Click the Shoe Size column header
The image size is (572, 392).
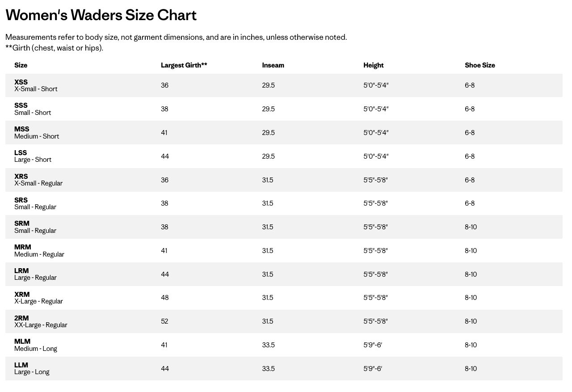click(480, 65)
